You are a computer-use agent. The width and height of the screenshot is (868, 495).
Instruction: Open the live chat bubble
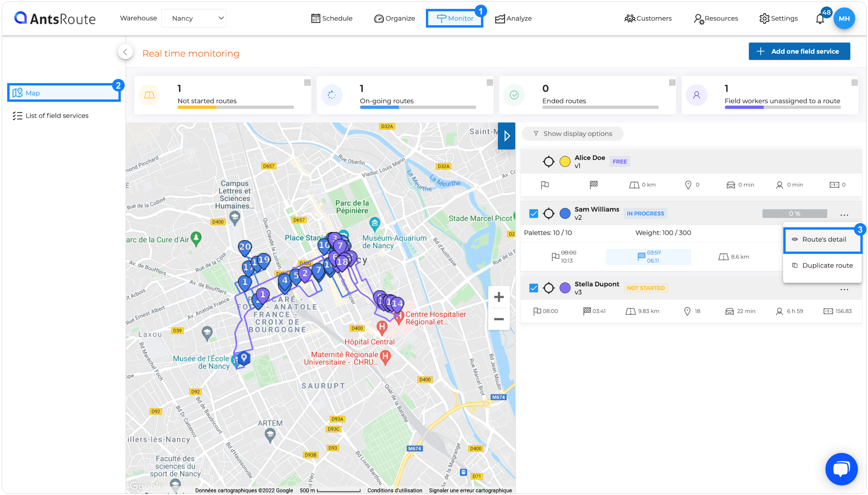tap(841, 469)
